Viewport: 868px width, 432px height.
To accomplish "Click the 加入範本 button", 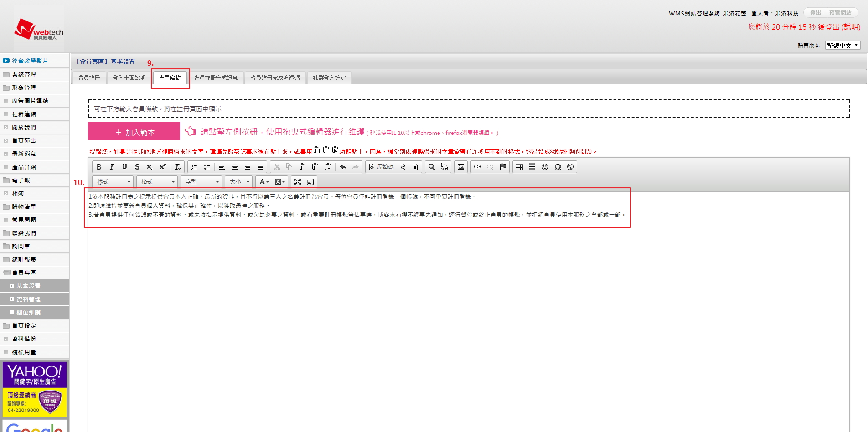I will tap(134, 132).
